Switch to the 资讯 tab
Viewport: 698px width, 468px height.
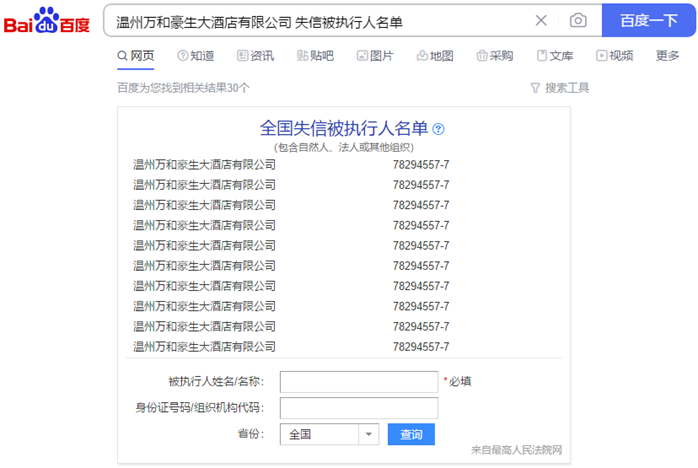click(255, 56)
